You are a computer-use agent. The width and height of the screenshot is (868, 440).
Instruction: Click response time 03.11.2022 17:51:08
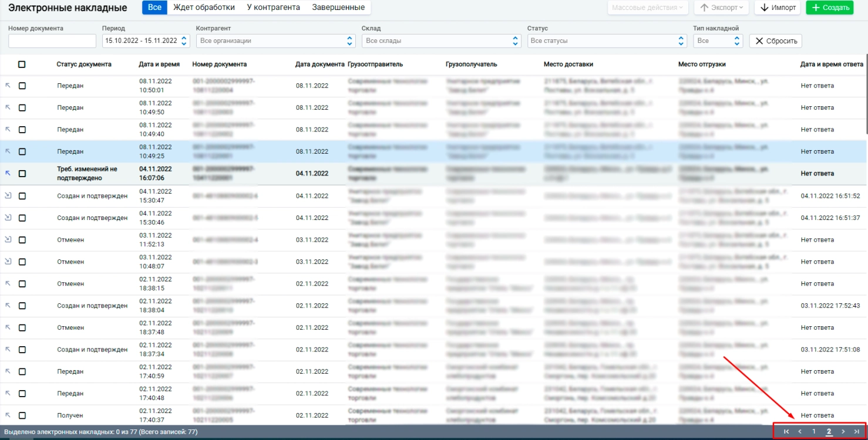point(830,350)
